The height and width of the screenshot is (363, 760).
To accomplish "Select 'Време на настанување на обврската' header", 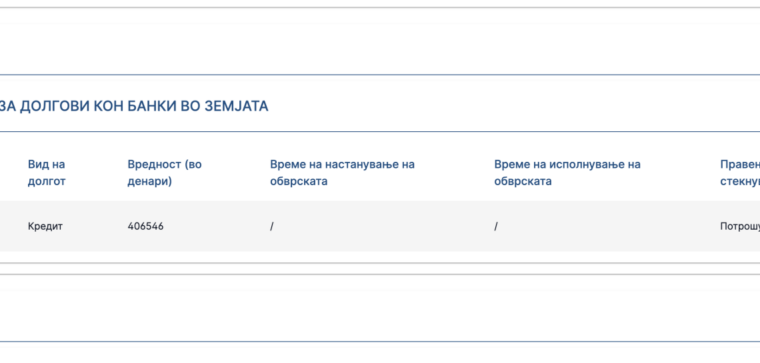I will coord(342,173).
